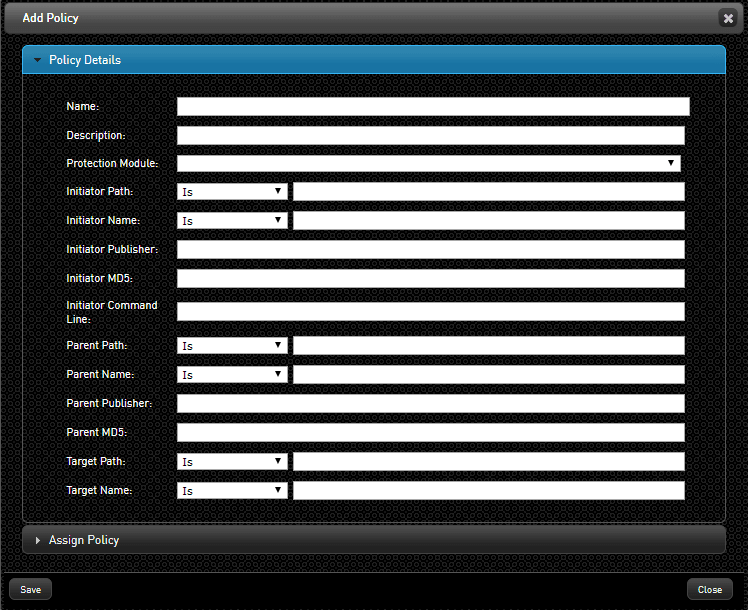Viewport: 748px width, 610px height.
Task: Open the Parent Path condition dropdown
Action: click(x=232, y=346)
